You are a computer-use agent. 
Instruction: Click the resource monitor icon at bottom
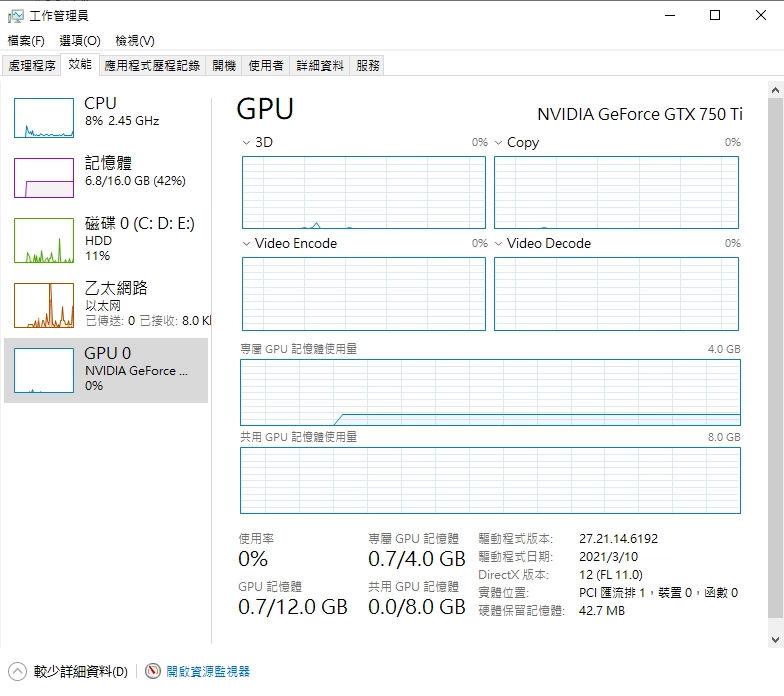[x=153, y=671]
